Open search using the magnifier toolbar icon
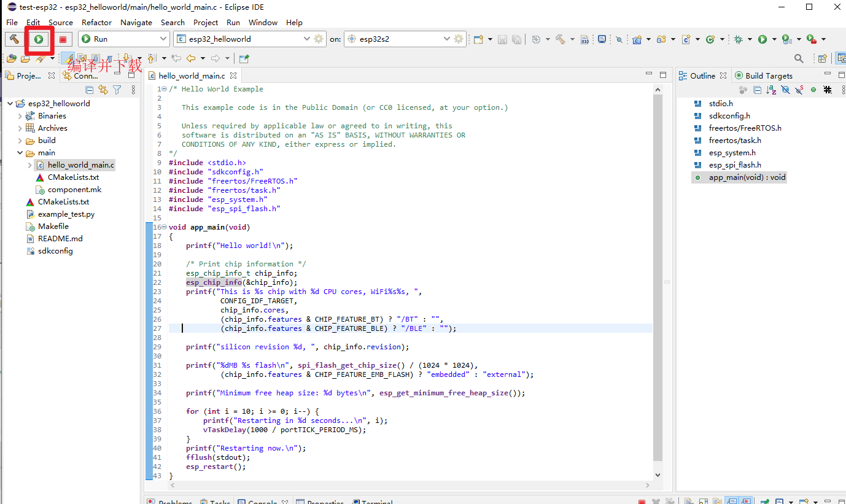 point(799,58)
